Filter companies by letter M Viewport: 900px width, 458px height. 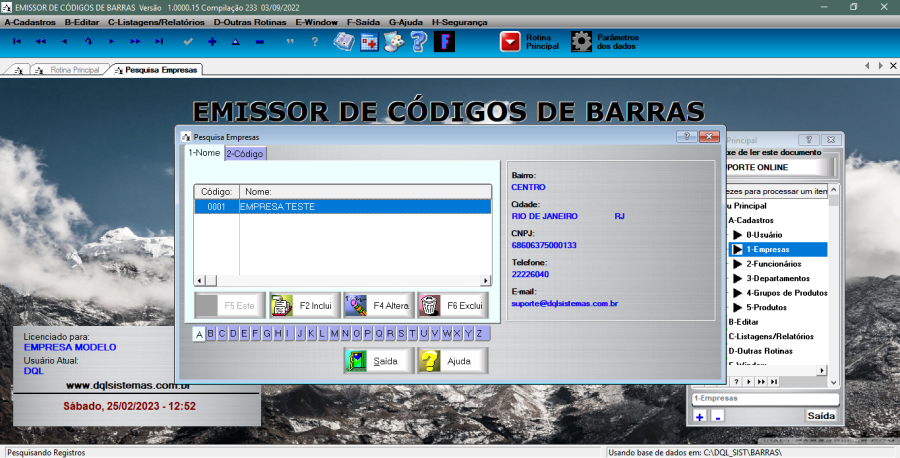[333, 333]
